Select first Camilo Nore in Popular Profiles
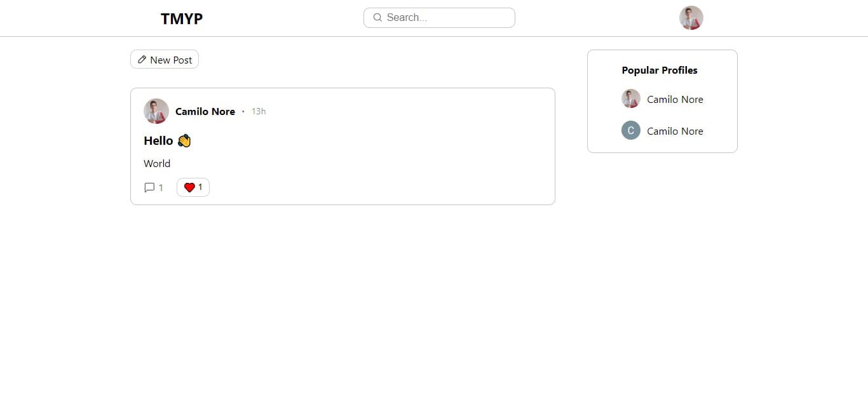This screenshot has width=868, height=416. click(x=675, y=100)
